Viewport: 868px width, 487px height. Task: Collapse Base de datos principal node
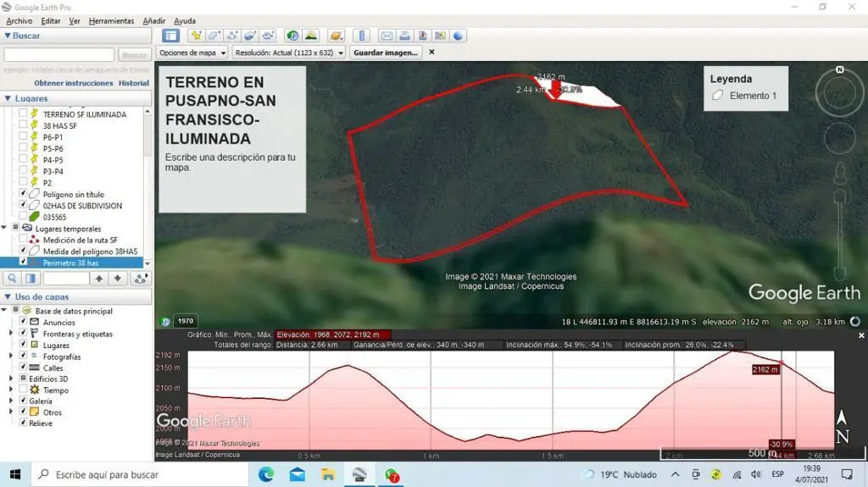pos(4,310)
